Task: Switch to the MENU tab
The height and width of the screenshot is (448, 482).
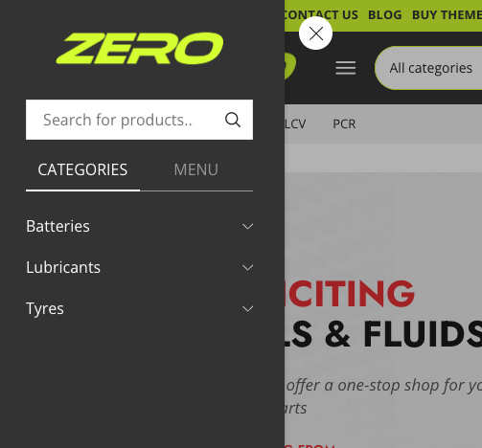Action: (196, 169)
